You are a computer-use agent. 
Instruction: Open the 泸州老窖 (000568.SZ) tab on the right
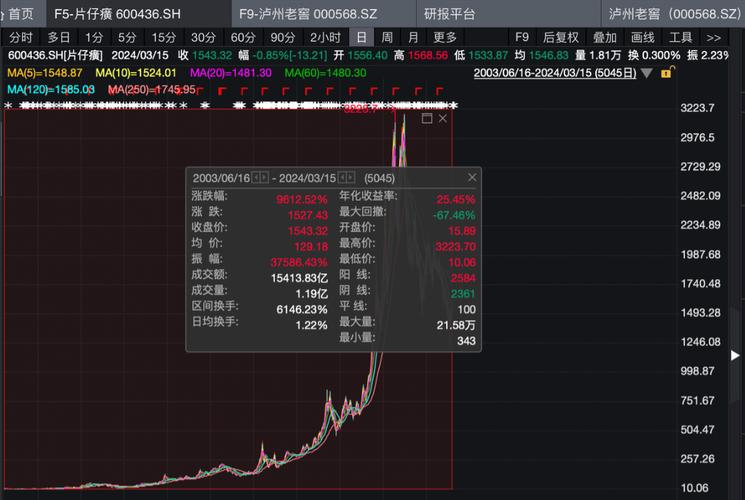click(x=674, y=14)
